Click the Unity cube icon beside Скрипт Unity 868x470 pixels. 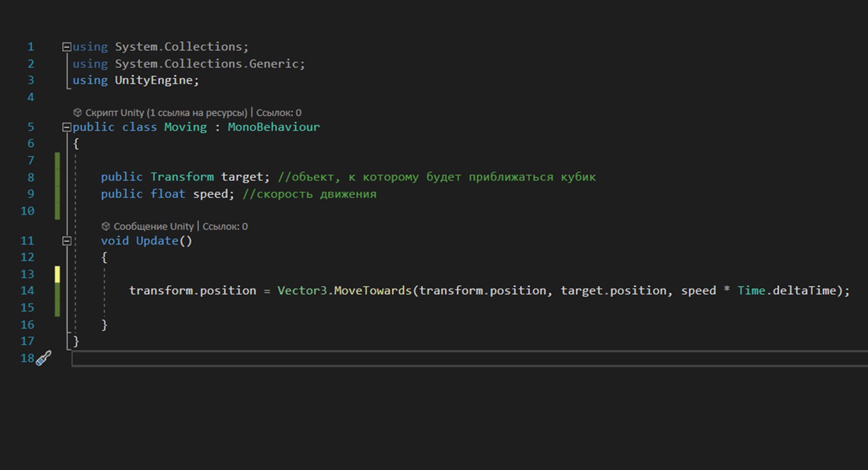(x=78, y=113)
